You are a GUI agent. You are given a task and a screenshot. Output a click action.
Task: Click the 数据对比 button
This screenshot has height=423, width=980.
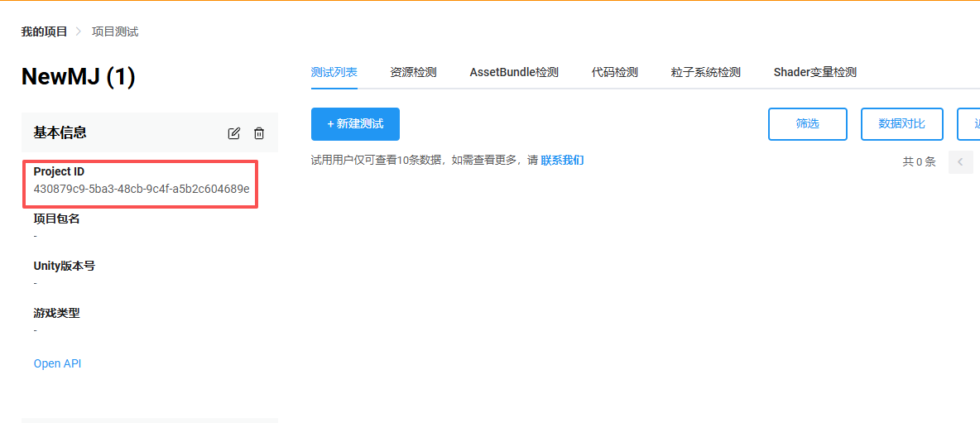coord(901,124)
